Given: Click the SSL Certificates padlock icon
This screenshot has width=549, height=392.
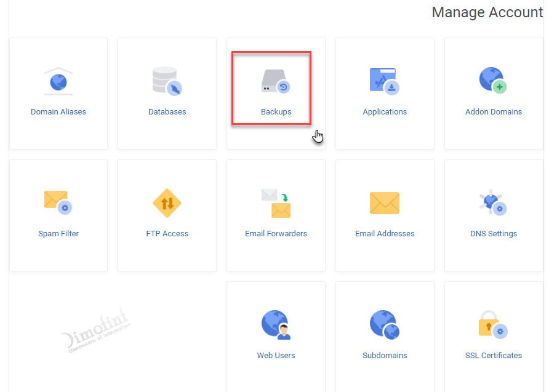Looking at the screenshot, I should (493, 324).
